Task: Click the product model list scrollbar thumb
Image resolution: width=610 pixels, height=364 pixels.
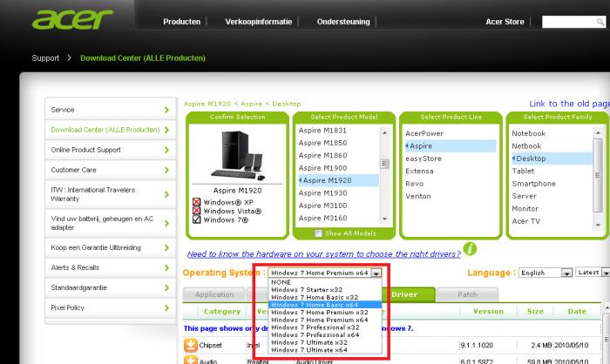Action: (x=384, y=164)
